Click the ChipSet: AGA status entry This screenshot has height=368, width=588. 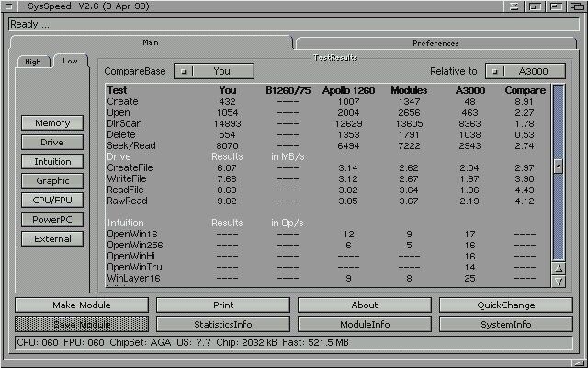click(x=141, y=342)
